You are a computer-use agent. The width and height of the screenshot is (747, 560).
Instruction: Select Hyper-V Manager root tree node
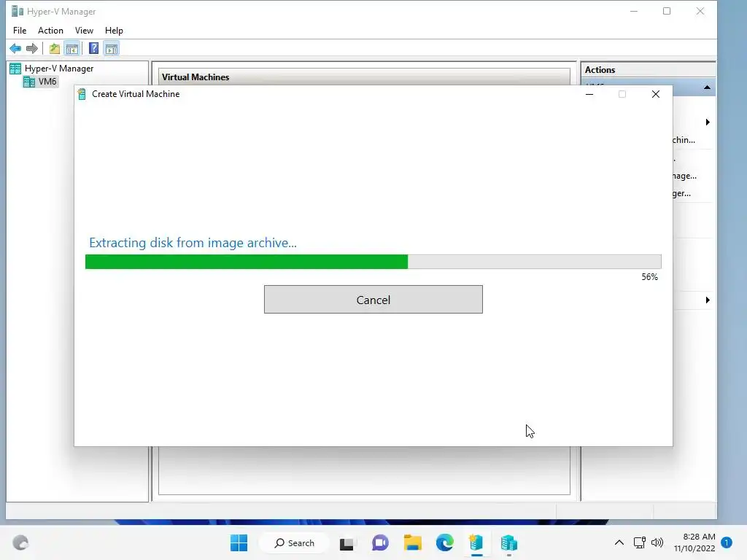pyautogui.click(x=52, y=68)
